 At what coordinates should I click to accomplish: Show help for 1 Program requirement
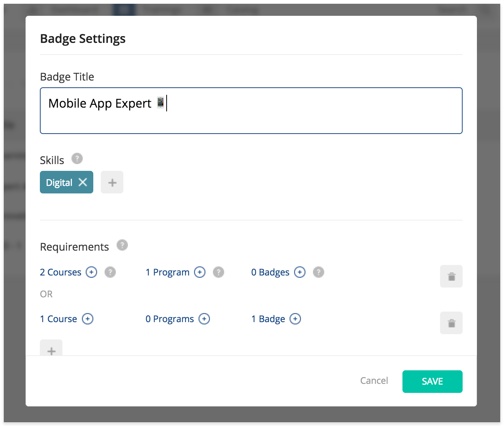click(219, 272)
